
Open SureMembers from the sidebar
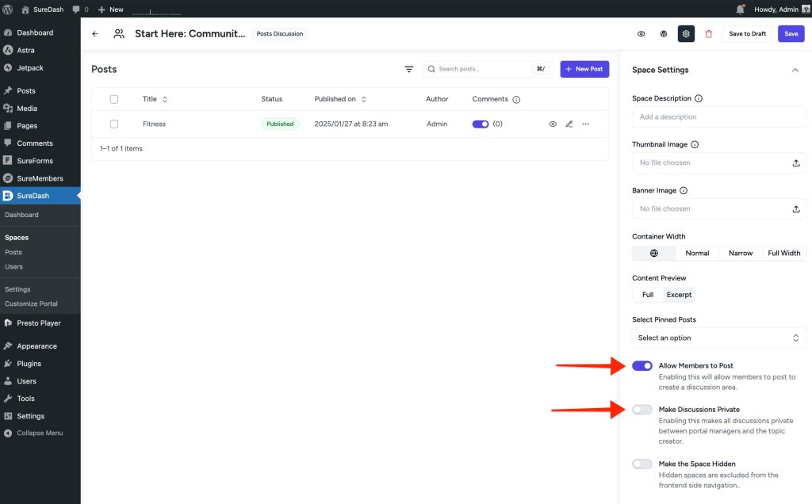coord(40,178)
